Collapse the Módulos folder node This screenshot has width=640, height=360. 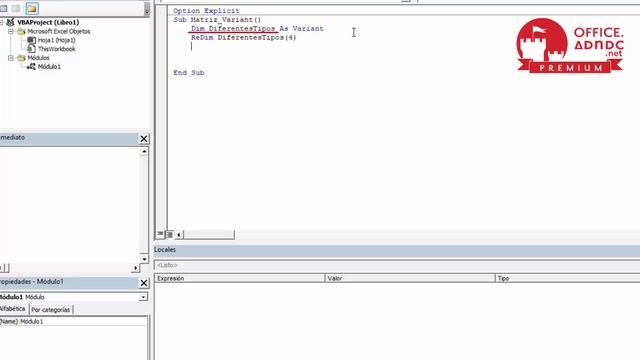tap(11, 58)
